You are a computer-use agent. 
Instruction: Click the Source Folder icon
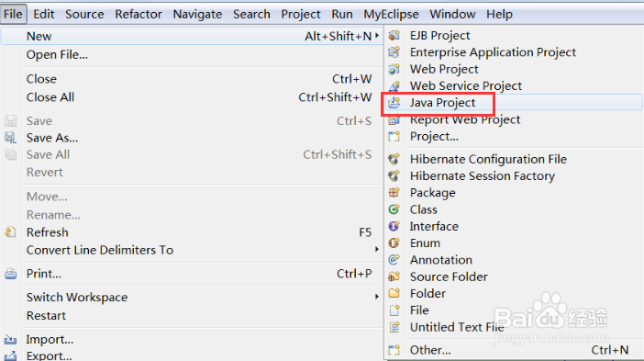[394, 276]
